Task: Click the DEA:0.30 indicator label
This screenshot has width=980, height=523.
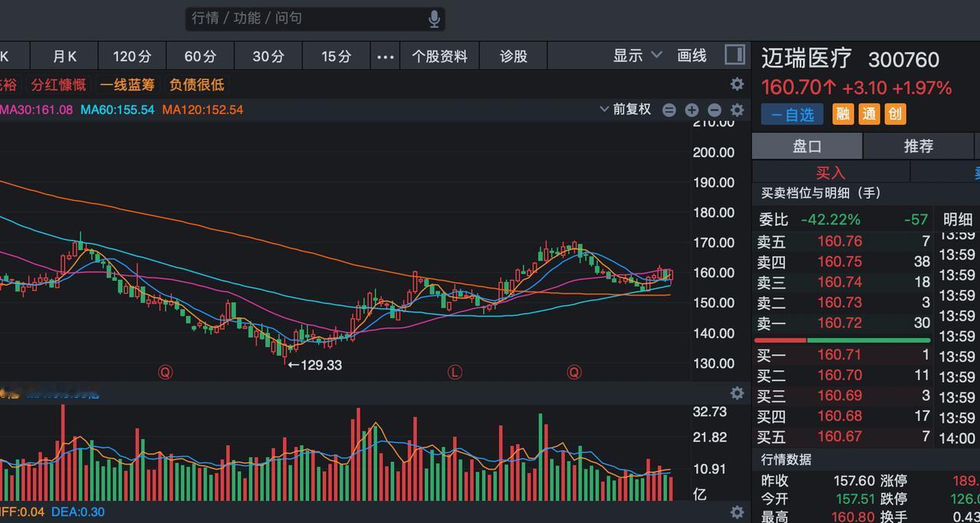Action: coord(78,511)
